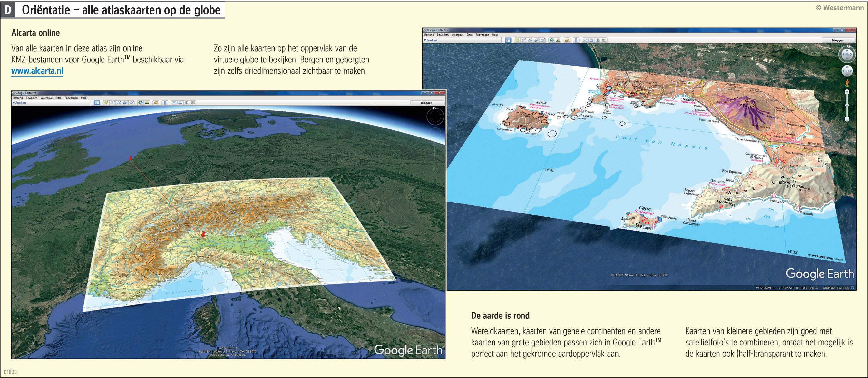The width and height of the screenshot is (868, 378).
Task: Collapse Zoeken search panel in right window
Action: [425, 40]
